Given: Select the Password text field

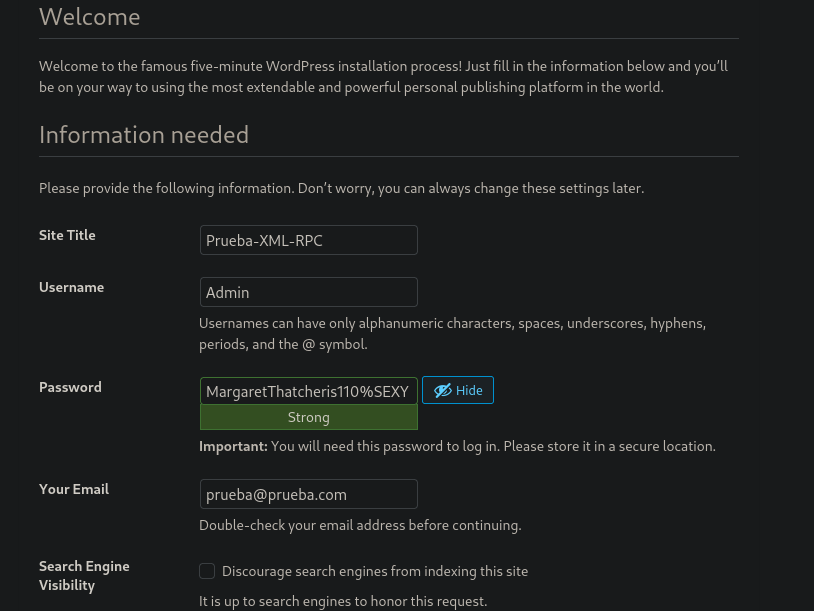Looking at the screenshot, I should [x=308, y=391].
